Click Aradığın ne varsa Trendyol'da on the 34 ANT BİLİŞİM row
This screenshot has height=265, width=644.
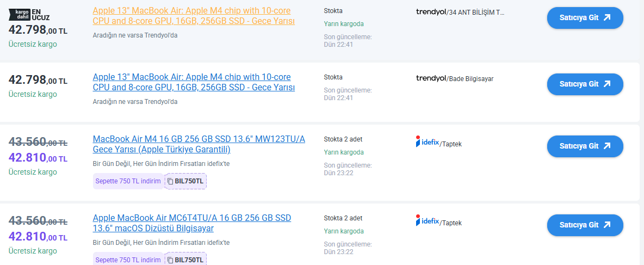point(135,35)
